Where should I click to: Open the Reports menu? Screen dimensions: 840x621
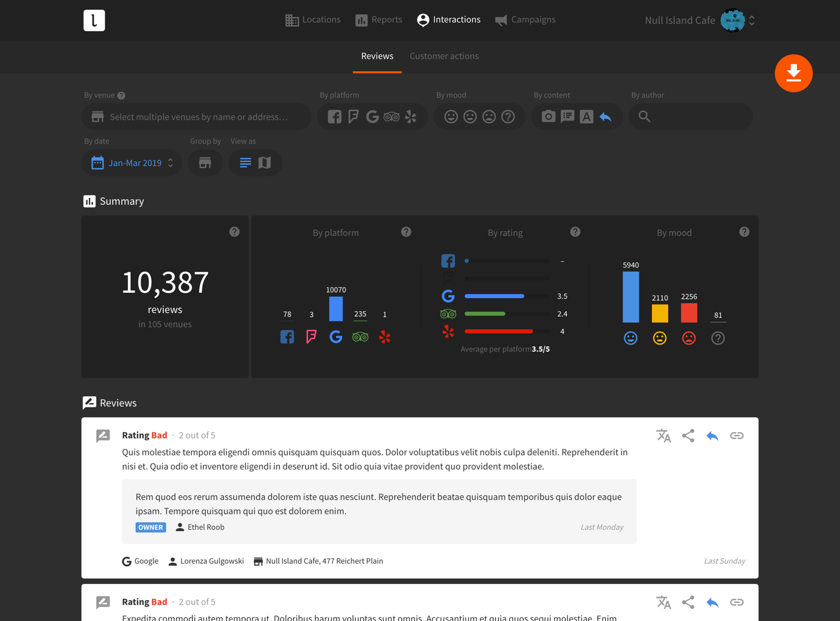[x=379, y=19]
